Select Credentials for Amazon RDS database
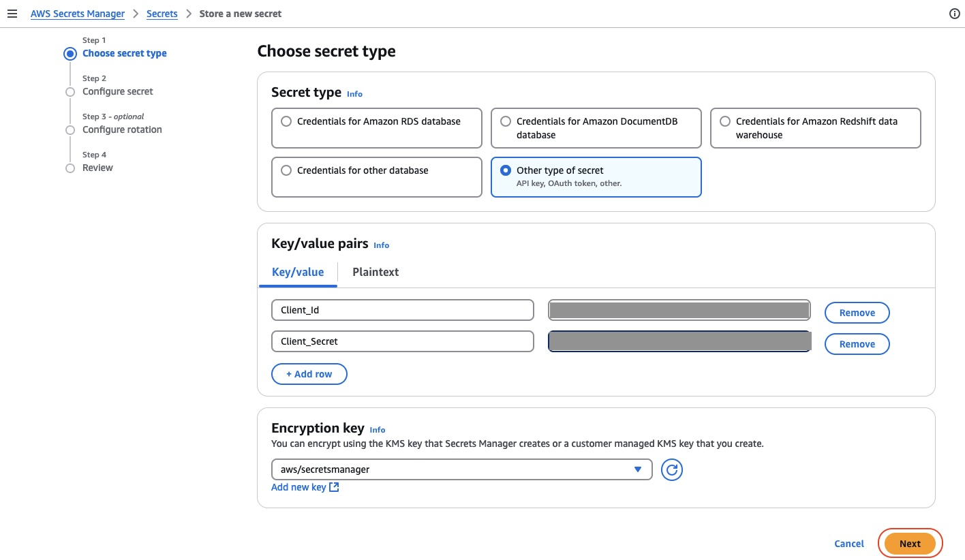This screenshot has height=560, width=965. [x=286, y=121]
